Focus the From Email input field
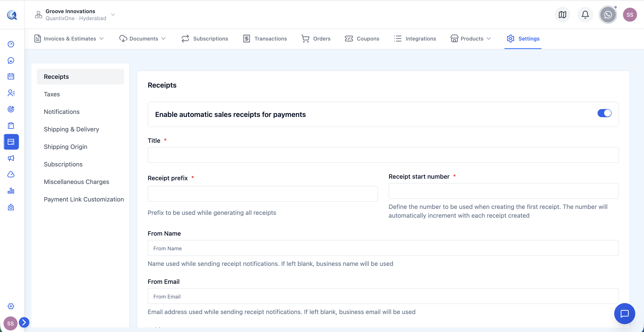Screen dimensions: 644x332 (x=383, y=296)
